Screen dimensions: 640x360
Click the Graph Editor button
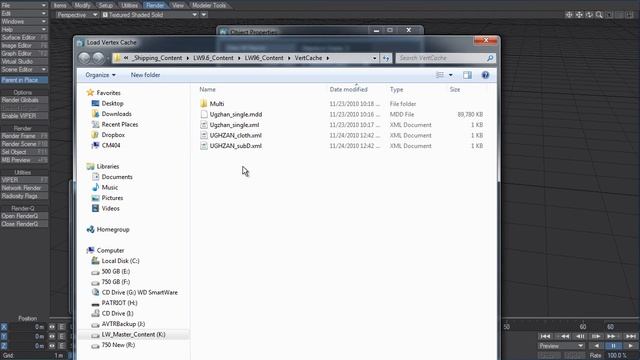(24, 53)
